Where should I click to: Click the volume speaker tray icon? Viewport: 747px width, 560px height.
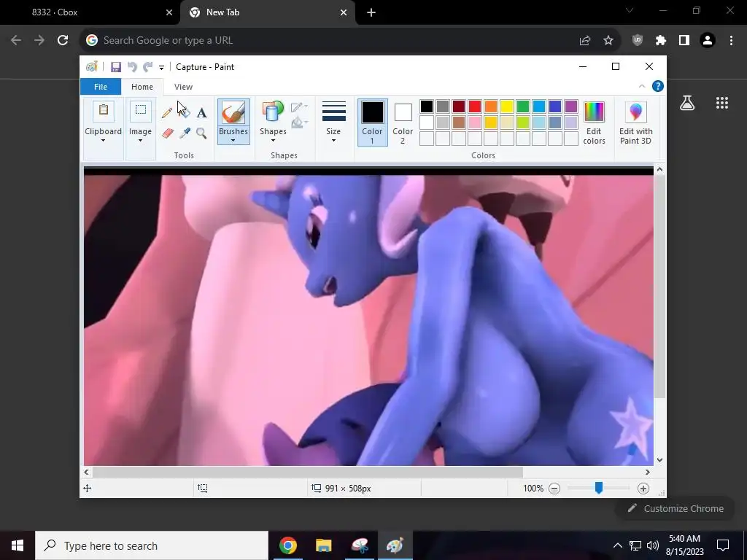(653, 545)
